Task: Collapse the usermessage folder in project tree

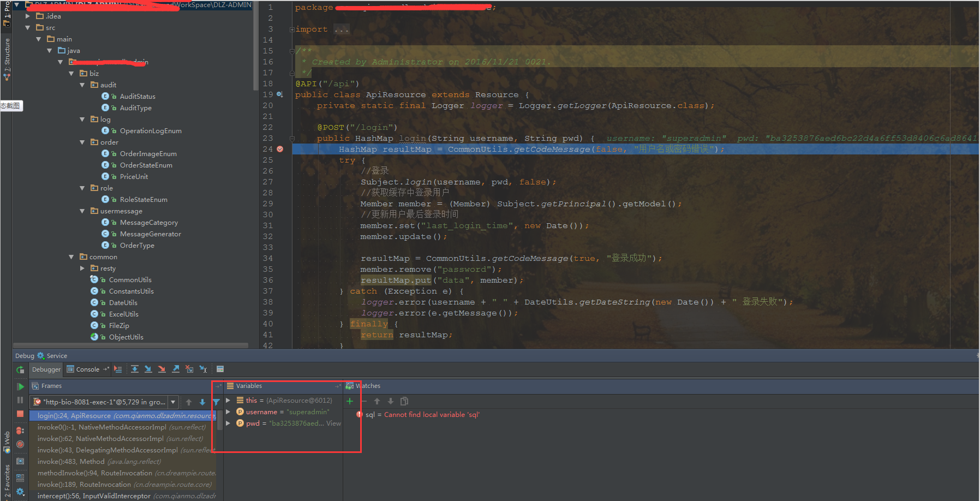Action: click(82, 211)
